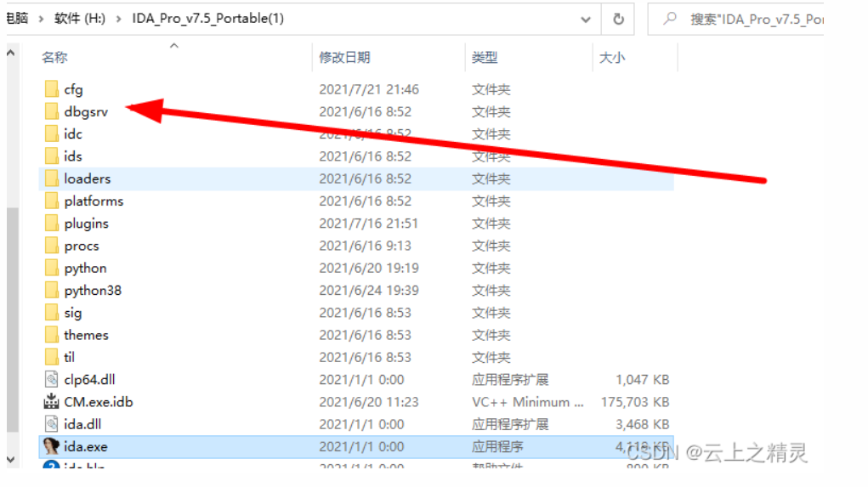This screenshot has height=487, width=868.
Task: Select the ida.dll file name
Action: (x=82, y=424)
